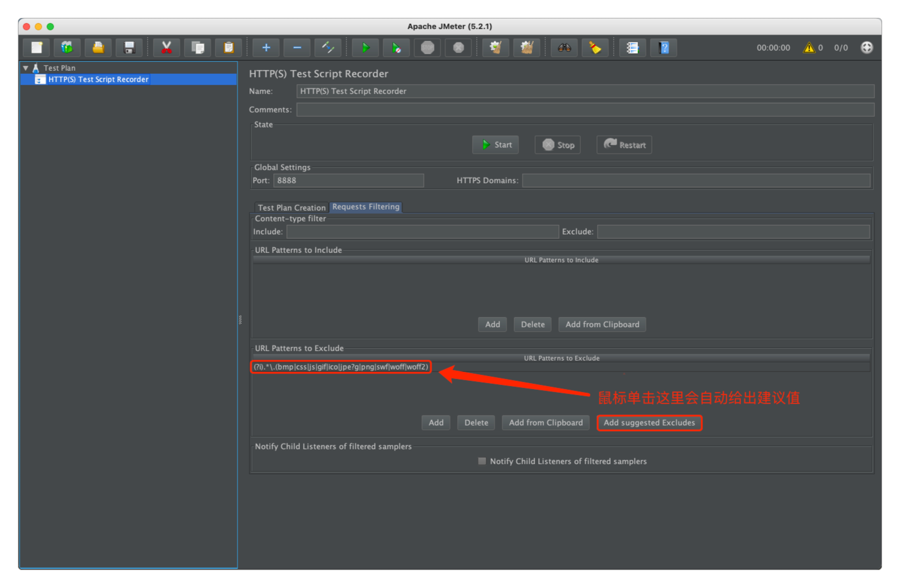Click the Content-type Include field
This screenshot has height=588, width=900.
tap(422, 232)
